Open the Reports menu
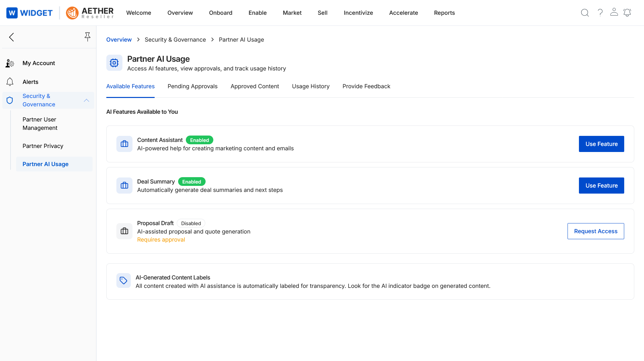Image resolution: width=644 pixels, height=361 pixels. tap(444, 13)
